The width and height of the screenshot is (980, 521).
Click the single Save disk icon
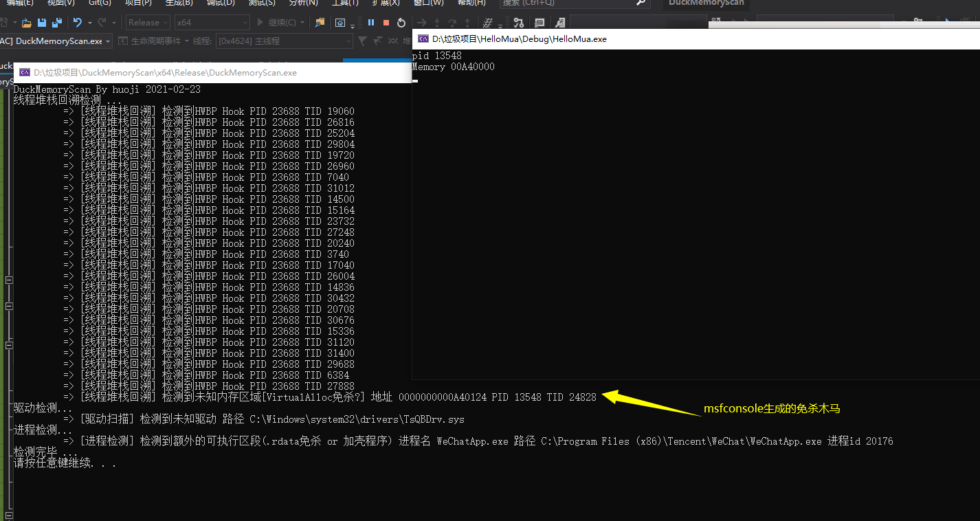[42, 23]
